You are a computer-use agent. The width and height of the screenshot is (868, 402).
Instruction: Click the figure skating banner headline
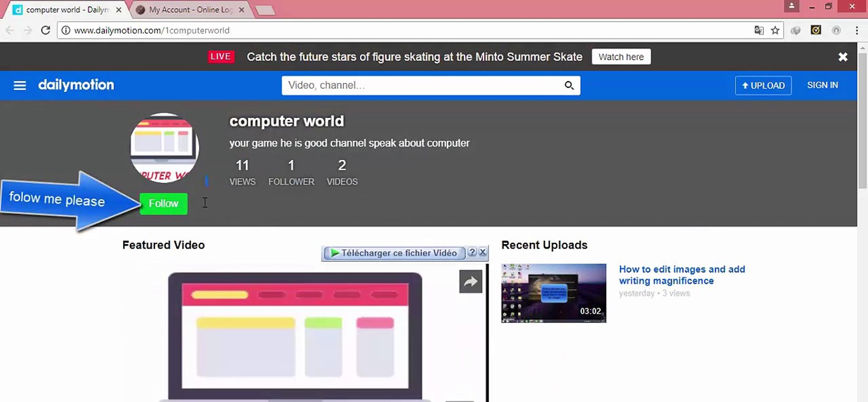[414, 57]
